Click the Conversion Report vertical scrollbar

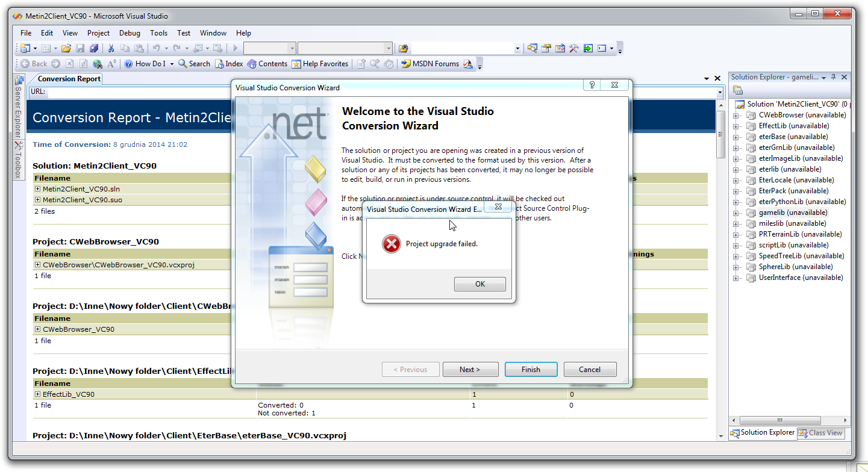(x=720, y=271)
